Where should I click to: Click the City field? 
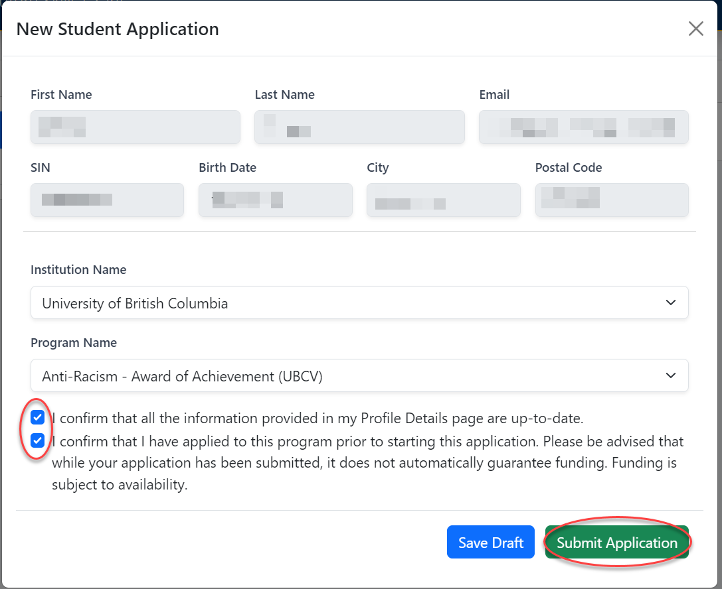click(x=443, y=200)
